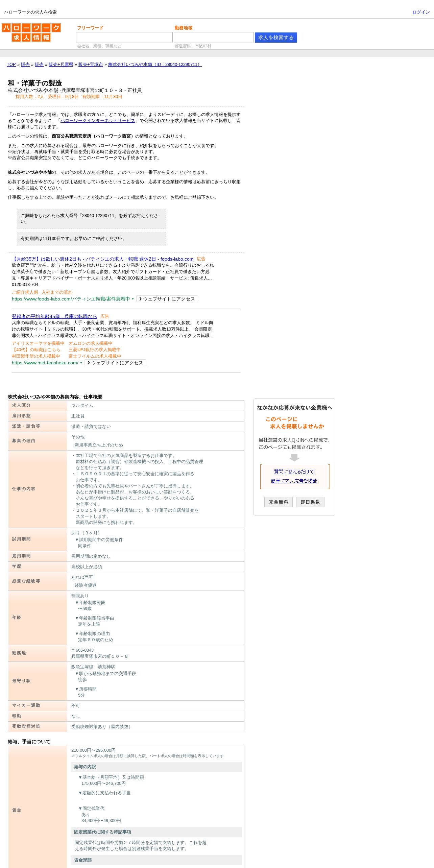Screen dimensions: 434x868
Task: Click 入社までの流れ ad sublink
Action: pos(57,292)
